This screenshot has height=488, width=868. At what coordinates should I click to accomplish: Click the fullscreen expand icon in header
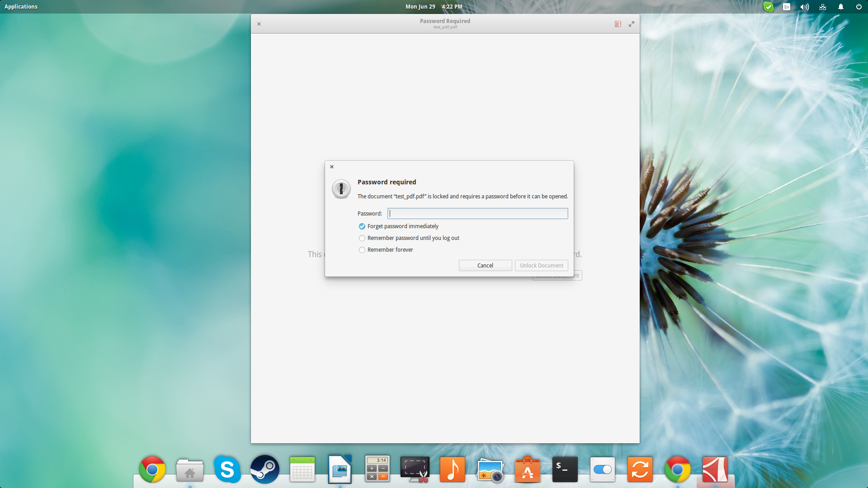click(x=632, y=24)
